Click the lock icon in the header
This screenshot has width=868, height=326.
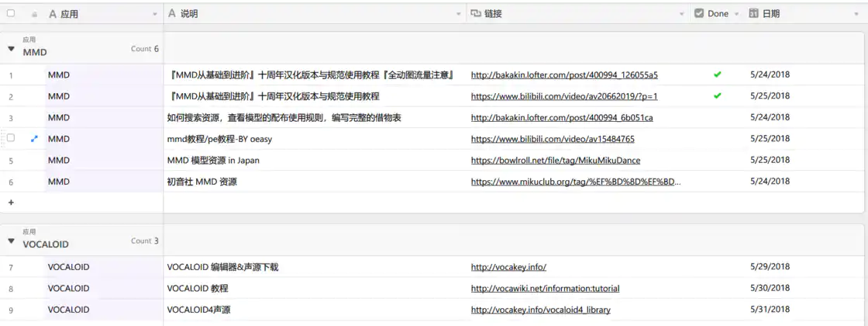[x=35, y=15]
